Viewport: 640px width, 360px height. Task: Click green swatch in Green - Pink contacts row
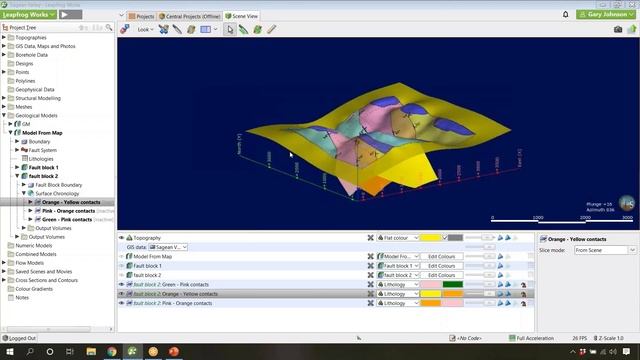pos(453,284)
